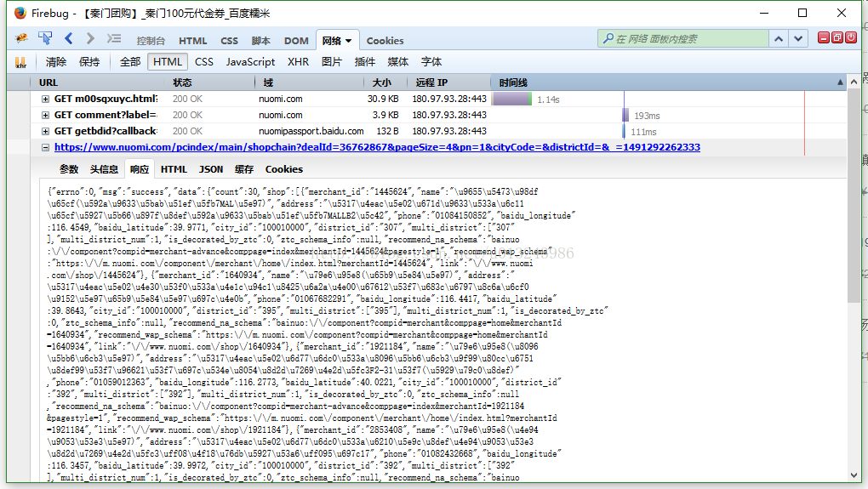The height and width of the screenshot is (489, 868).
Task: Select the 全部 filter
Action: pos(130,62)
